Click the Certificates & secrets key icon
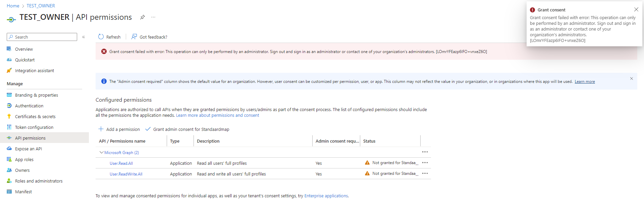The height and width of the screenshot is (201, 644). coord(9,116)
